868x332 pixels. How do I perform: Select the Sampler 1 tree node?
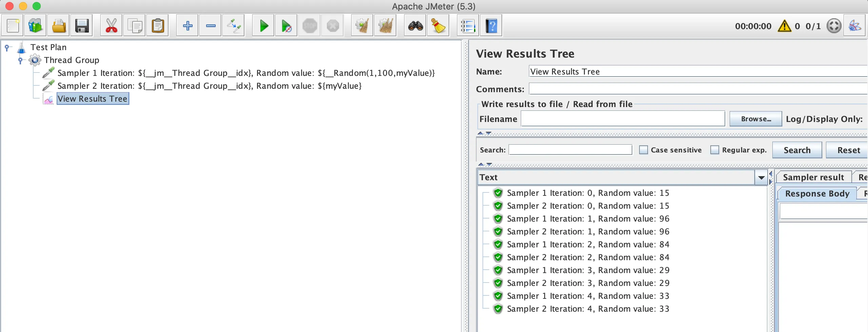point(246,73)
